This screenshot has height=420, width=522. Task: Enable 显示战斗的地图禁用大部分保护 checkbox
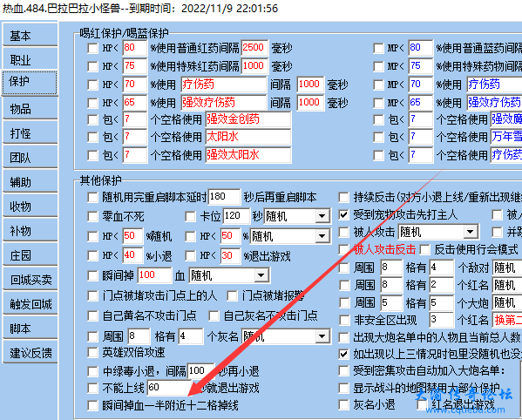(x=343, y=388)
